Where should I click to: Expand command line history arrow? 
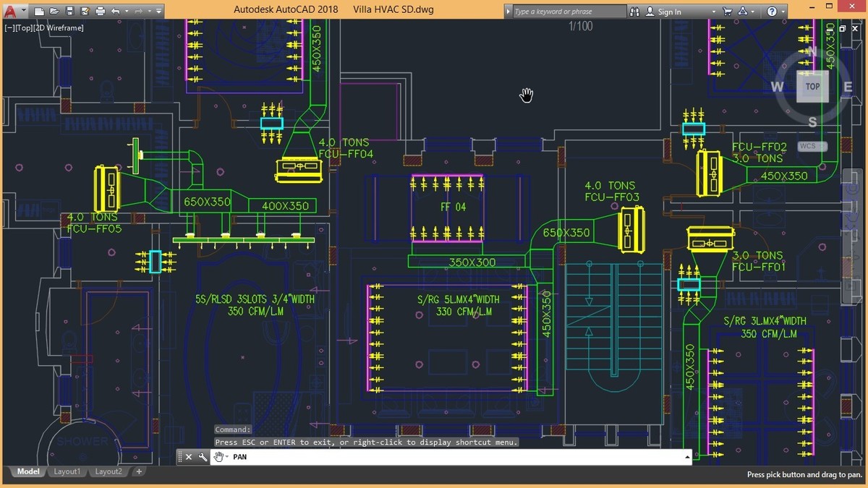686,457
